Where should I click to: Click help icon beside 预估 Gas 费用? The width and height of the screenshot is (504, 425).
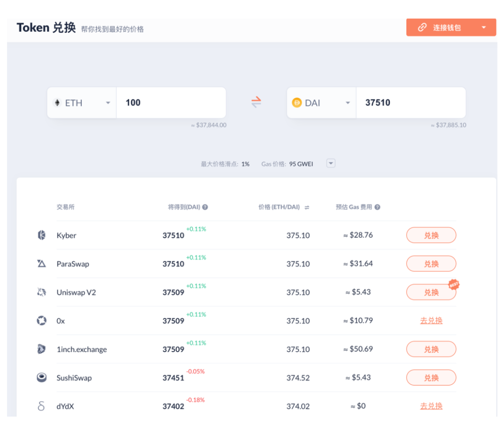[377, 207]
